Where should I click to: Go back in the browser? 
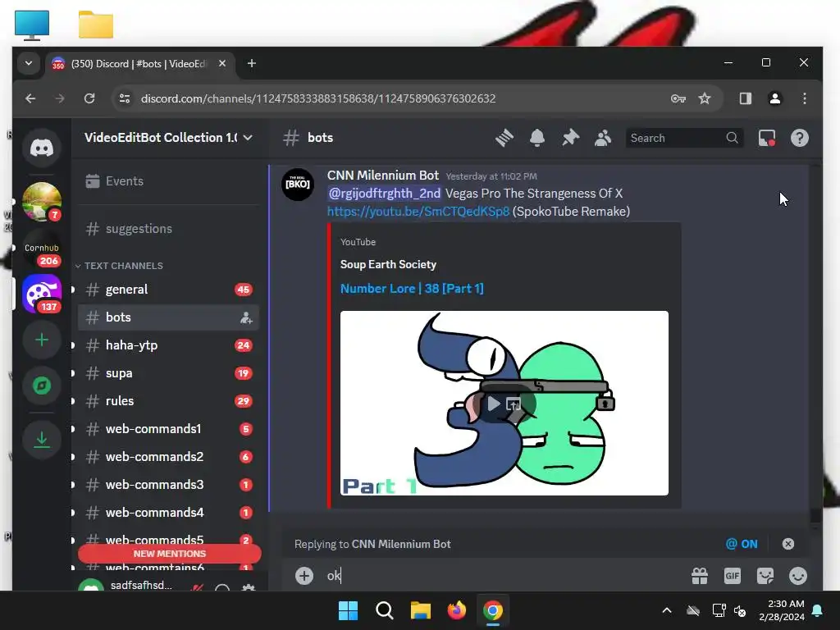30,98
